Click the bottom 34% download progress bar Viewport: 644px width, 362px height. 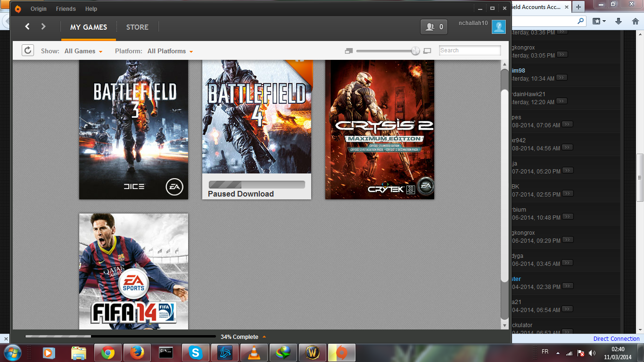pyautogui.click(x=120, y=337)
